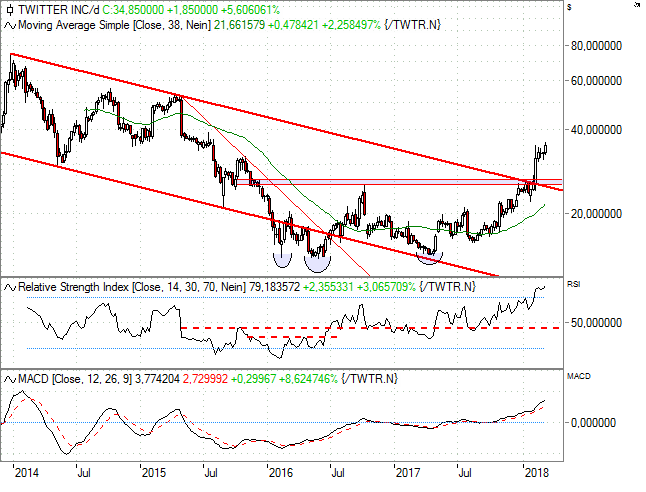Click the Moving Average Simple line icon
Viewport: 646px width, 492px height.
pos(10,26)
